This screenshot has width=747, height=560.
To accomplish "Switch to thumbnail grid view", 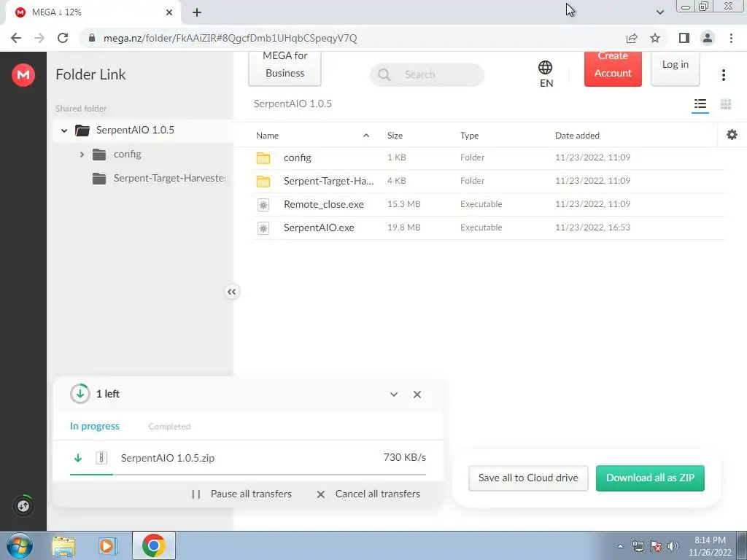I will (x=726, y=104).
